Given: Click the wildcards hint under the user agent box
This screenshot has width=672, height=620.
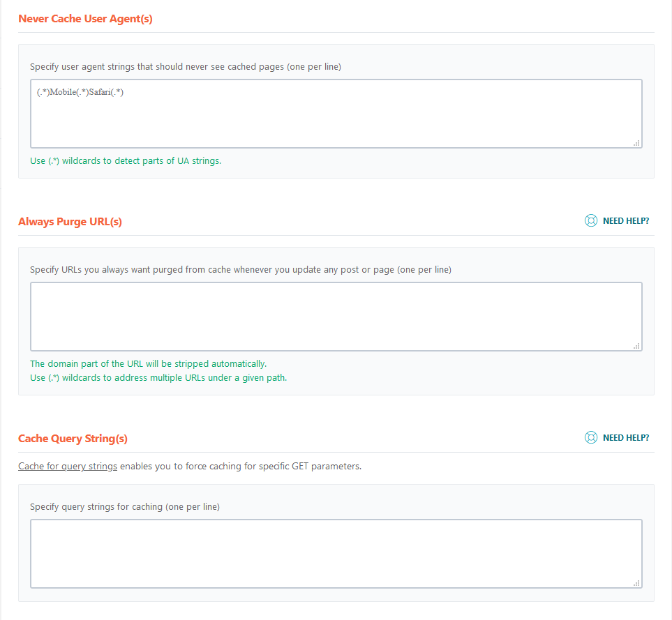Looking at the screenshot, I should click(126, 160).
